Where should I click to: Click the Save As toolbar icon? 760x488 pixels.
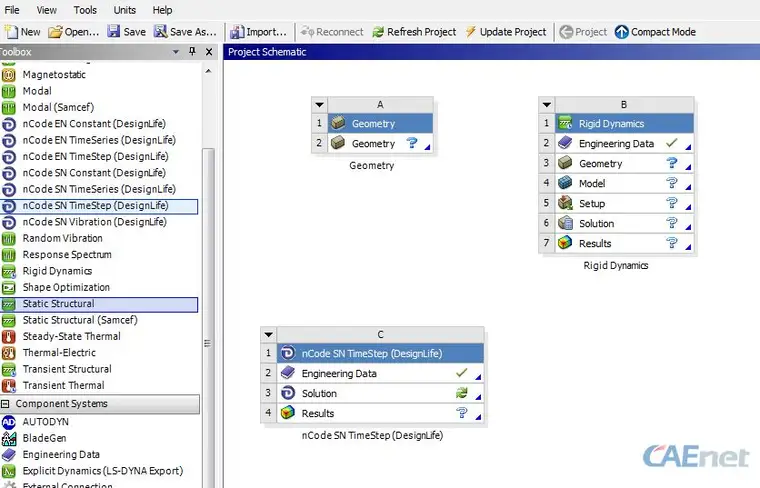[x=160, y=32]
